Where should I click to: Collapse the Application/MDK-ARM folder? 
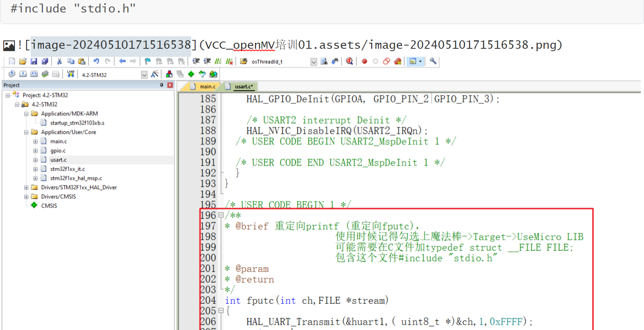tap(26, 114)
